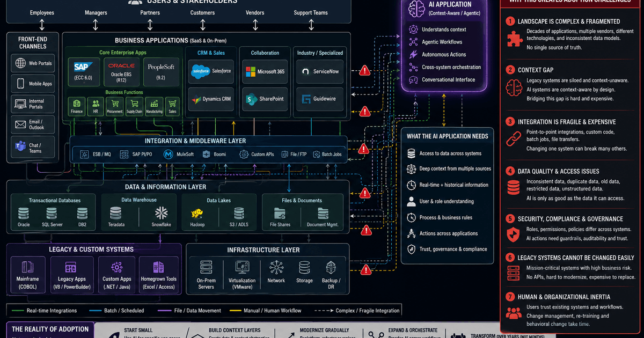Select the Cross-system orchestration icon
This screenshot has width=644, height=338.
coord(413,67)
